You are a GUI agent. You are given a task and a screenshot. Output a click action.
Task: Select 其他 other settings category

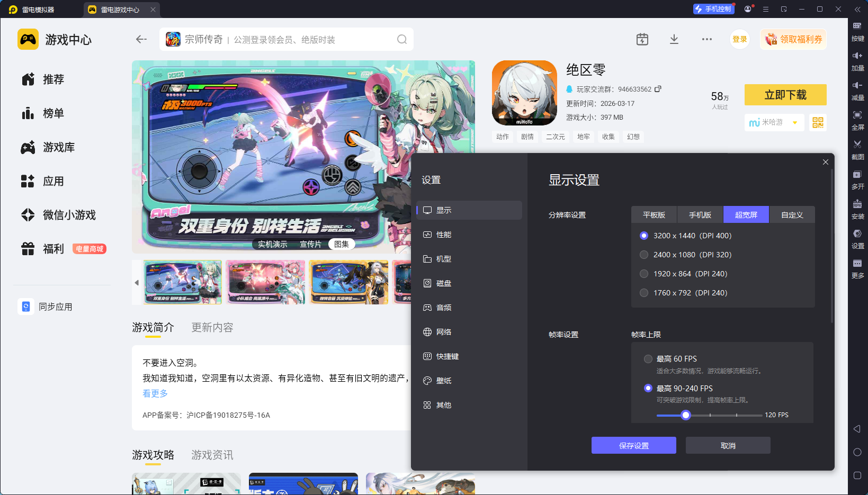point(469,405)
